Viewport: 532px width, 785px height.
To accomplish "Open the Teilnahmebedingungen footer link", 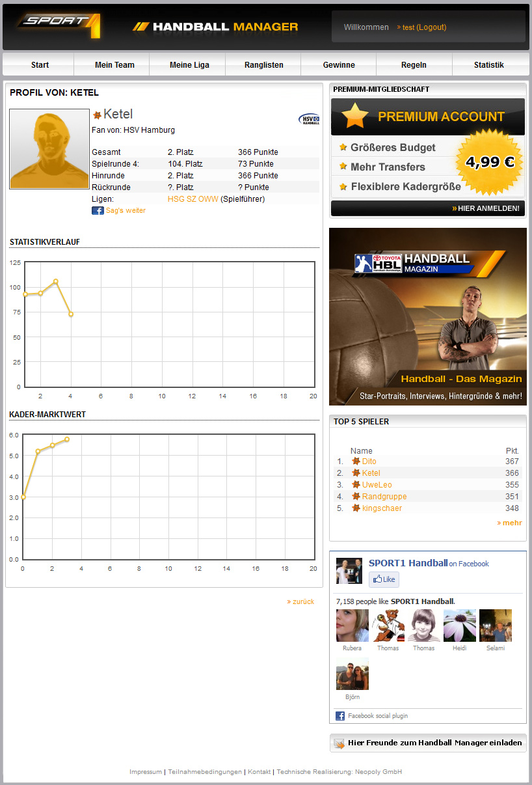I will coord(205,772).
